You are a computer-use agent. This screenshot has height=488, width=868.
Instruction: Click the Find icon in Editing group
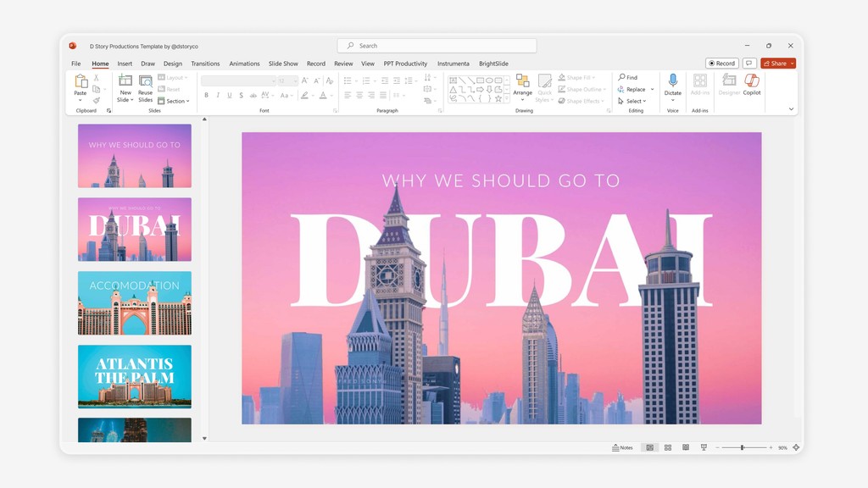(x=621, y=78)
